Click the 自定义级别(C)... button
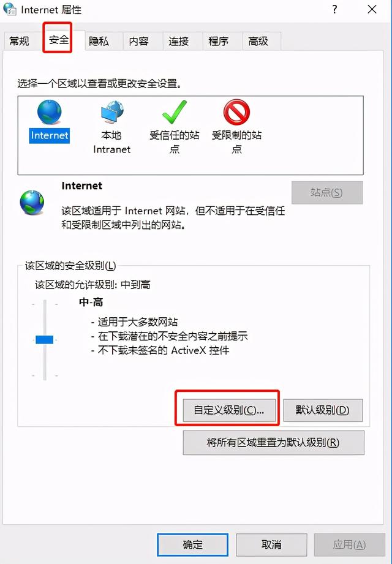Viewport: 392px width, 564px height. pos(229,410)
